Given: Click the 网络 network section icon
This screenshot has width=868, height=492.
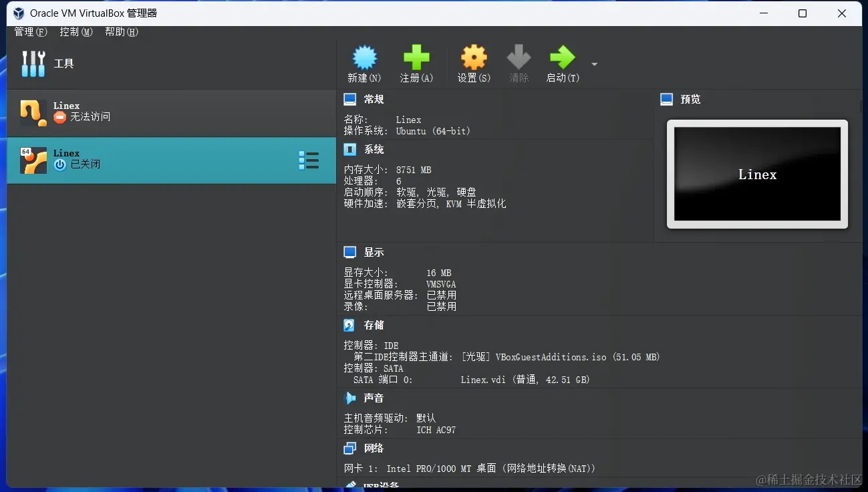Looking at the screenshot, I should pos(349,448).
